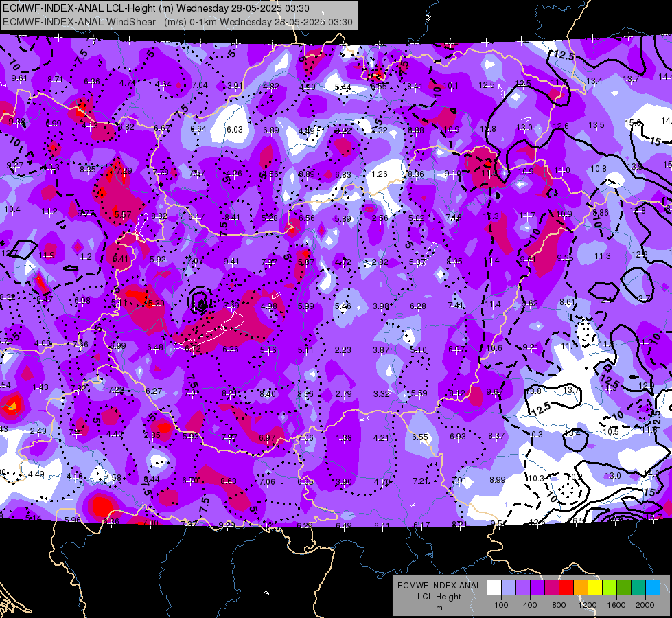Click the legend title ECMWF-INDEX-ANAL
The width and height of the screenshot is (672, 618).
point(439,586)
